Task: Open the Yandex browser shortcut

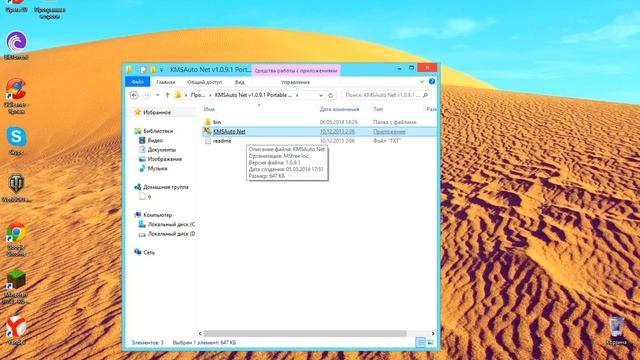Action: tap(16, 327)
